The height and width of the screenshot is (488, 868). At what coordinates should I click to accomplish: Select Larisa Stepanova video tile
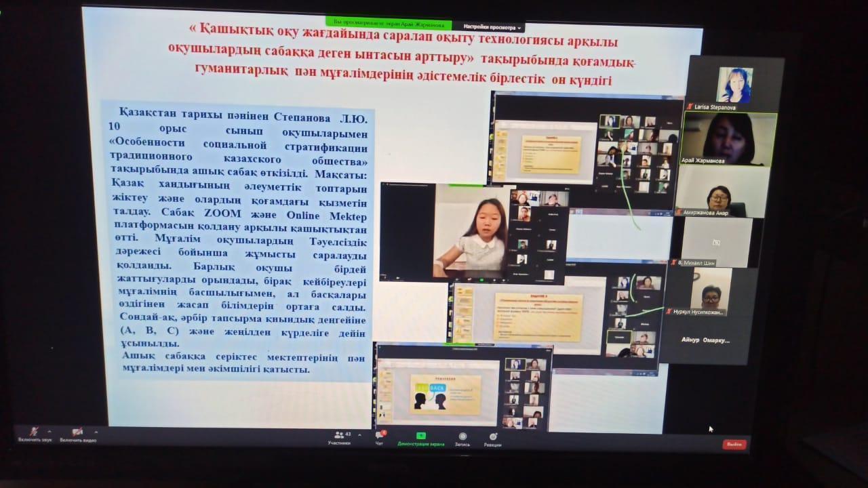coord(734,85)
